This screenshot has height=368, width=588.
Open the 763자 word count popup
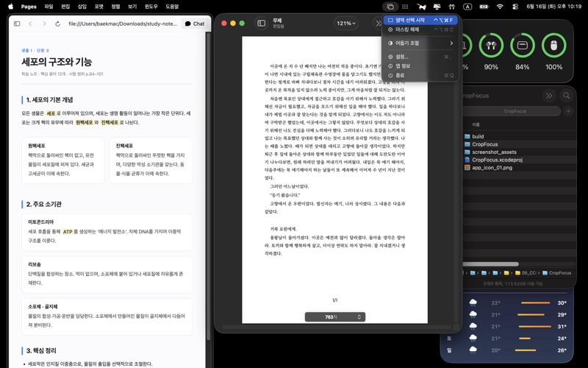click(335, 317)
